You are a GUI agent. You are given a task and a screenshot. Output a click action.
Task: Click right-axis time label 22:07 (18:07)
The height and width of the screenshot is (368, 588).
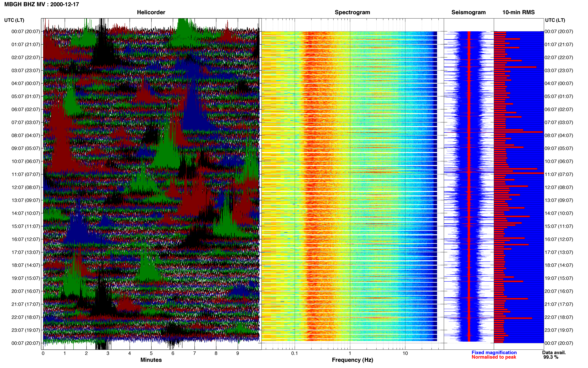559,317
